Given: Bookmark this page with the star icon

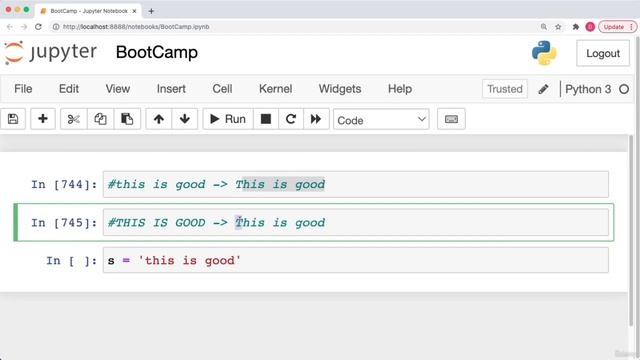Looking at the screenshot, I should (558, 27).
